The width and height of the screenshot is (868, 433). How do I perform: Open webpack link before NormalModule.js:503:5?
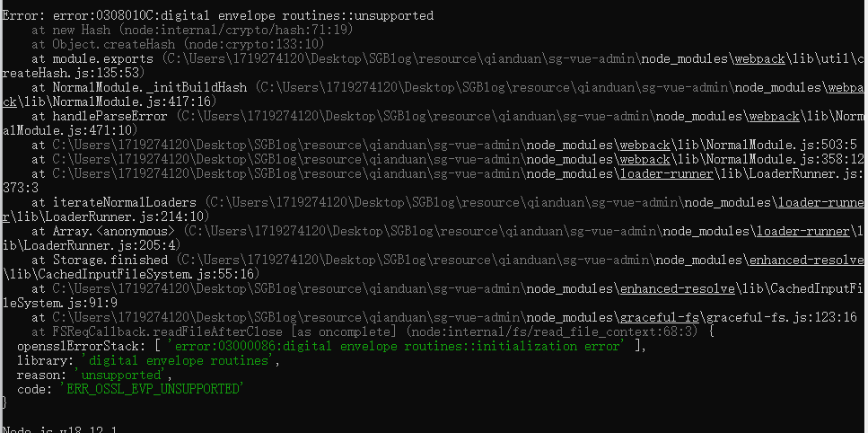[x=644, y=145]
